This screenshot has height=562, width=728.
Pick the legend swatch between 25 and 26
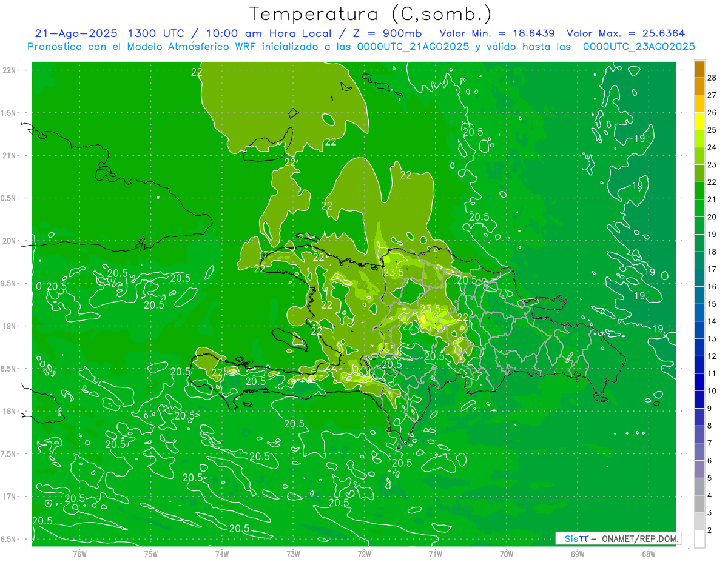699,121
